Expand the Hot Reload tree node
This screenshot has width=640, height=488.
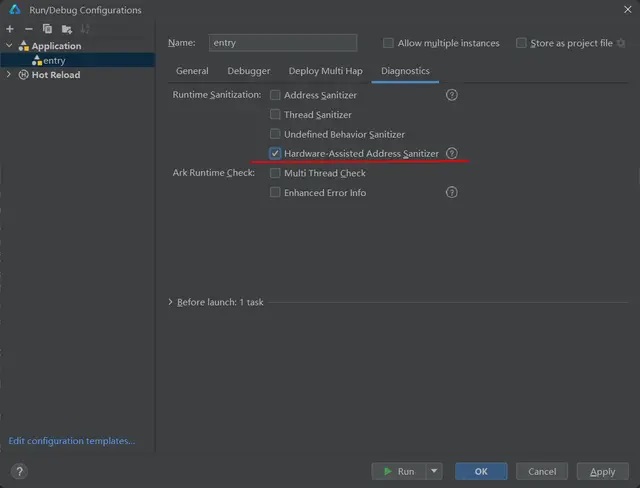coord(9,75)
